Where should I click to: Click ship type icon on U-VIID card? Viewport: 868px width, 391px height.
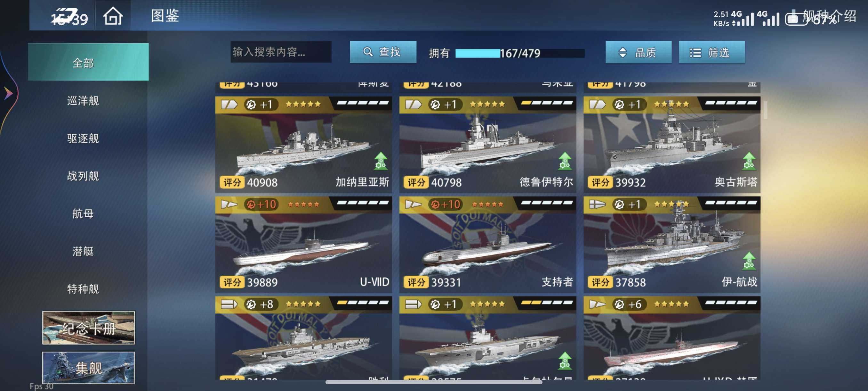[229, 204]
